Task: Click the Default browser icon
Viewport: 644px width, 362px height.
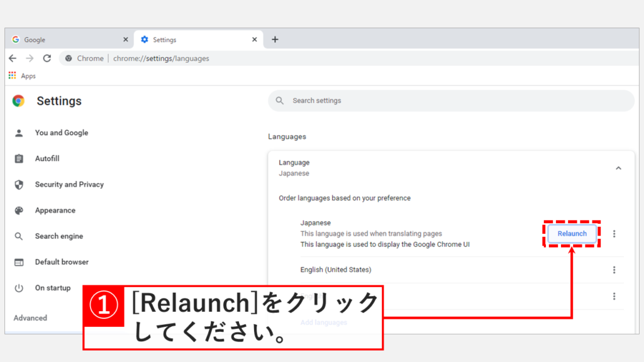Action: point(19,262)
